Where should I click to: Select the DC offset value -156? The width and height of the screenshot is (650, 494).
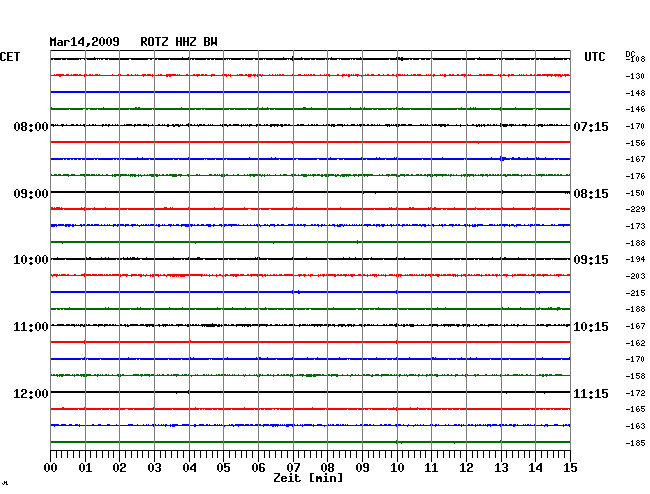coord(635,143)
